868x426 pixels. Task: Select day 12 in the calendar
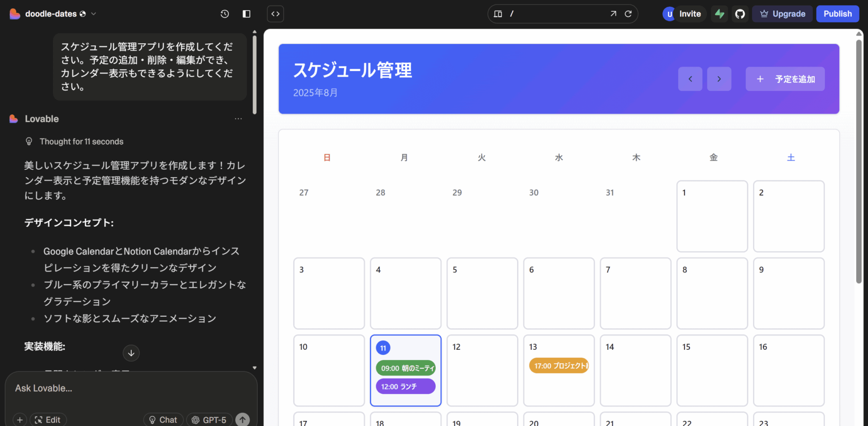(x=482, y=371)
